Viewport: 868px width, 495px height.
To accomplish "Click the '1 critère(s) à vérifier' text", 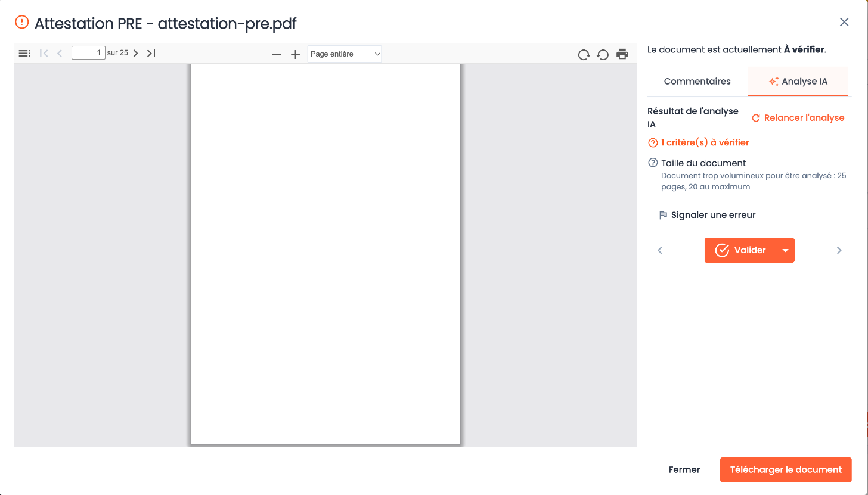I will tap(705, 142).
